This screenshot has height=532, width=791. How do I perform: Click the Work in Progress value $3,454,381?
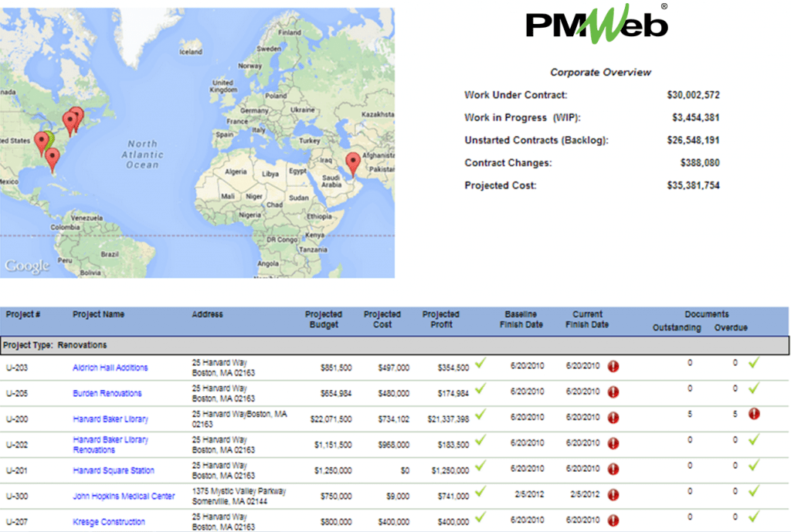click(x=696, y=117)
